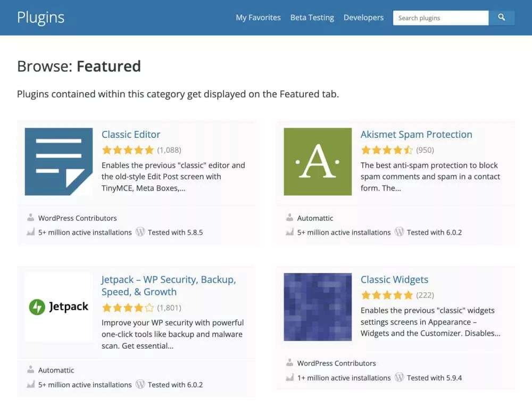Click installations chart icon under Classic Editor
Screen dimensions: 532x414
(x=30, y=232)
